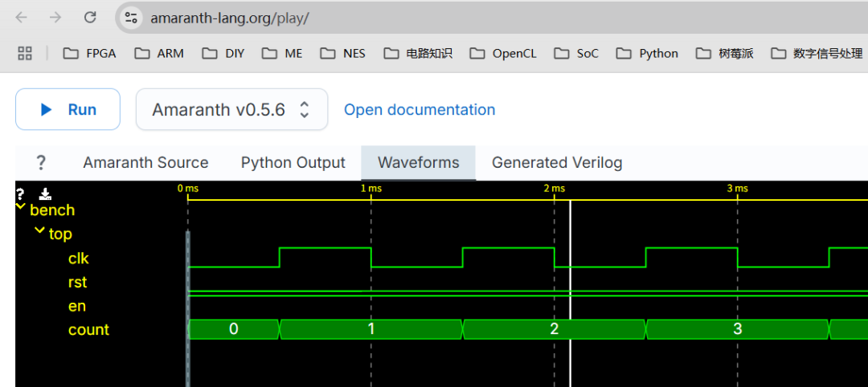Click the count value 2 segment
Image resolution: width=868 pixels, height=387 pixels.
pyautogui.click(x=554, y=329)
